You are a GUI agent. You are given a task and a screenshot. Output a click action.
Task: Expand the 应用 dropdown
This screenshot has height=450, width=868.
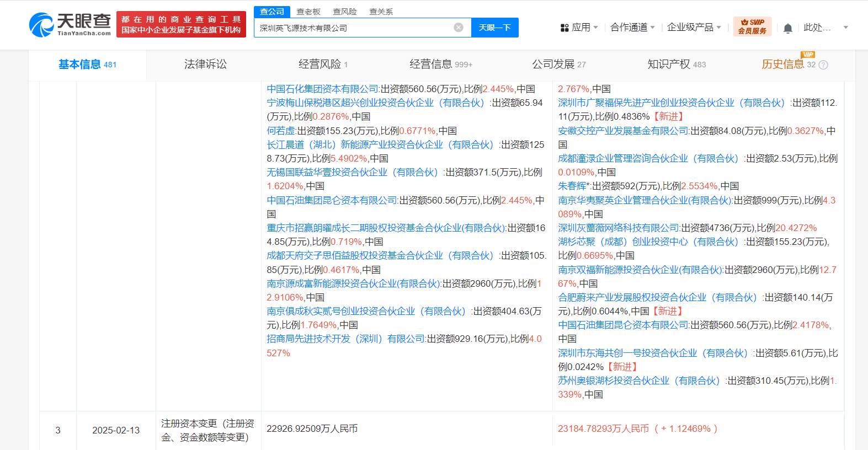click(595, 27)
